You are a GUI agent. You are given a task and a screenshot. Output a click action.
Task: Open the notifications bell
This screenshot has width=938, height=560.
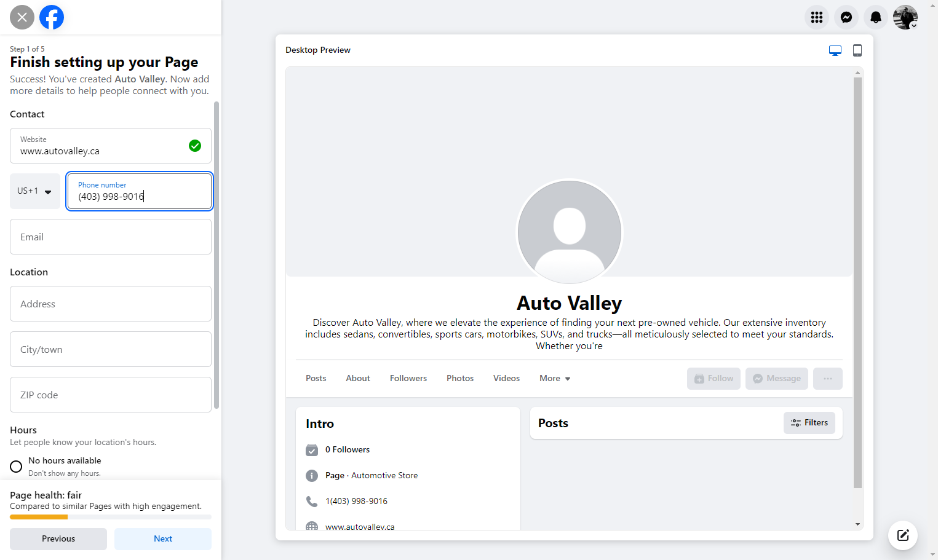tap(876, 17)
